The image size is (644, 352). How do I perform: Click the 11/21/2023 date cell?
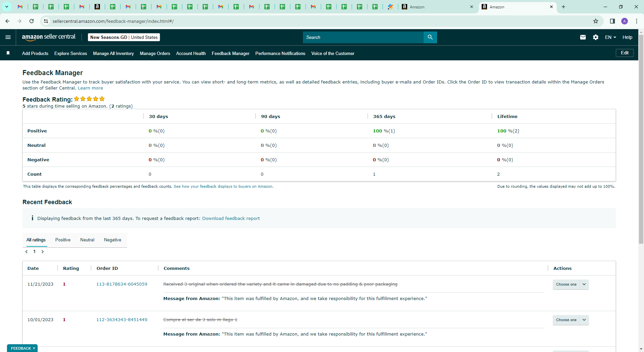coord(40,284)
